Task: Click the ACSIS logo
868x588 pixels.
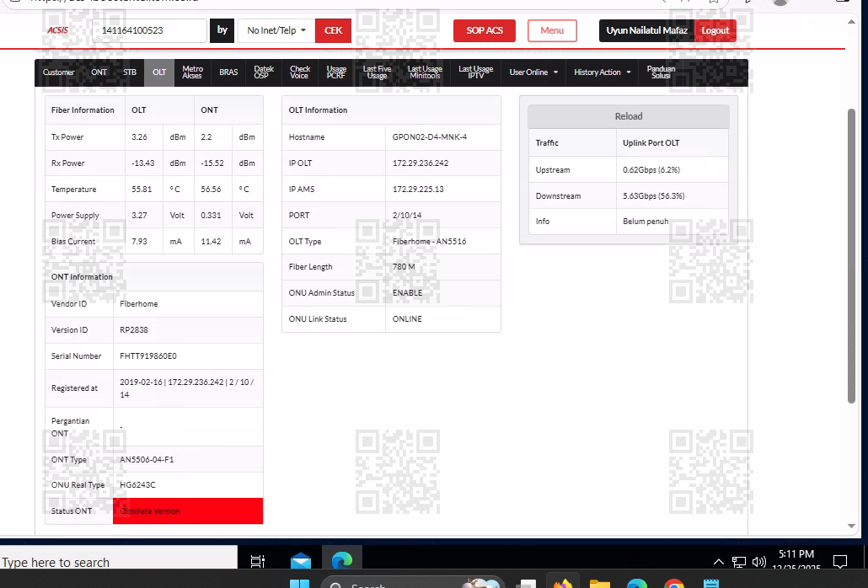Action: tap(57, 30)
